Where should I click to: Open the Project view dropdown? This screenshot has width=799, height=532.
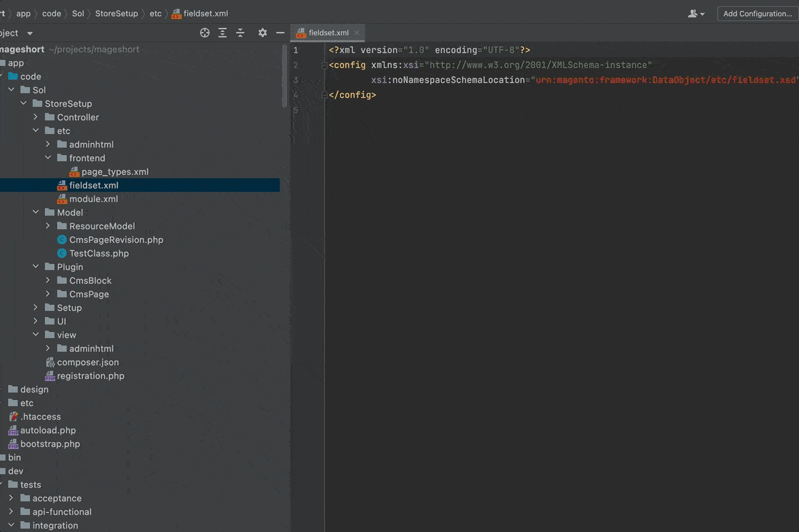tap(29, 33)
